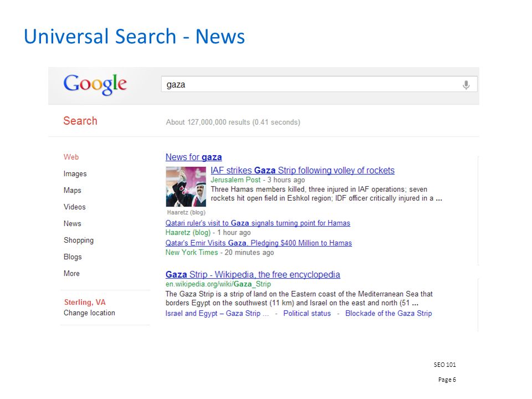Click the Sterling, VA location text

85,303
